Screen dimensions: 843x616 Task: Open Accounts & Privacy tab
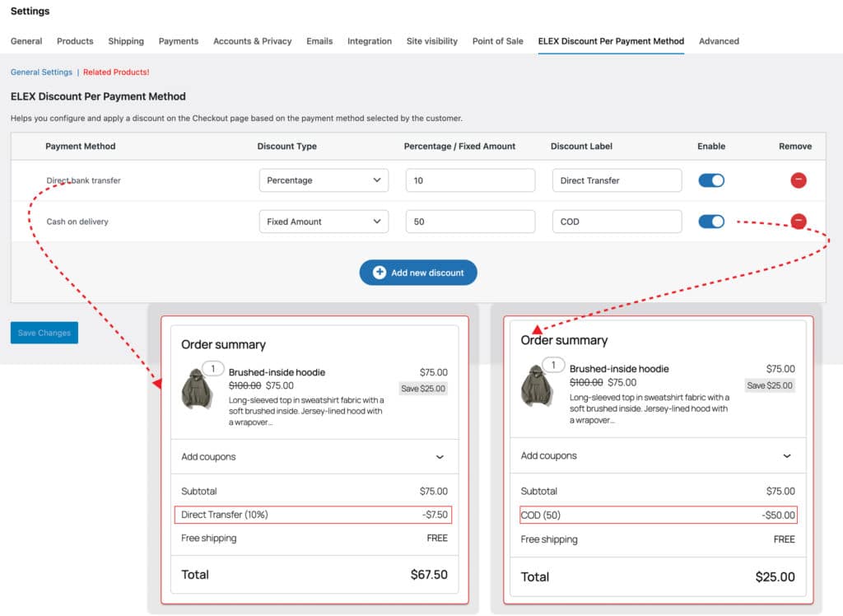coord(252,41)
